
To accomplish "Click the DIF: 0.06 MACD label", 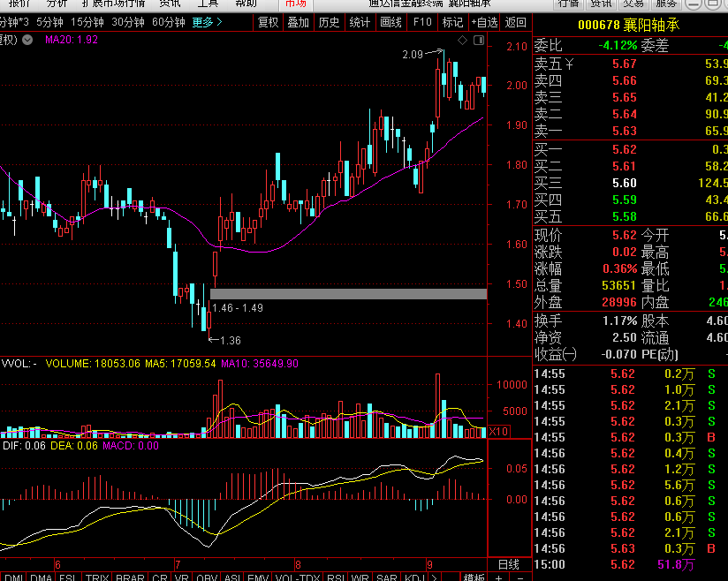I will [x=24, y=446].
